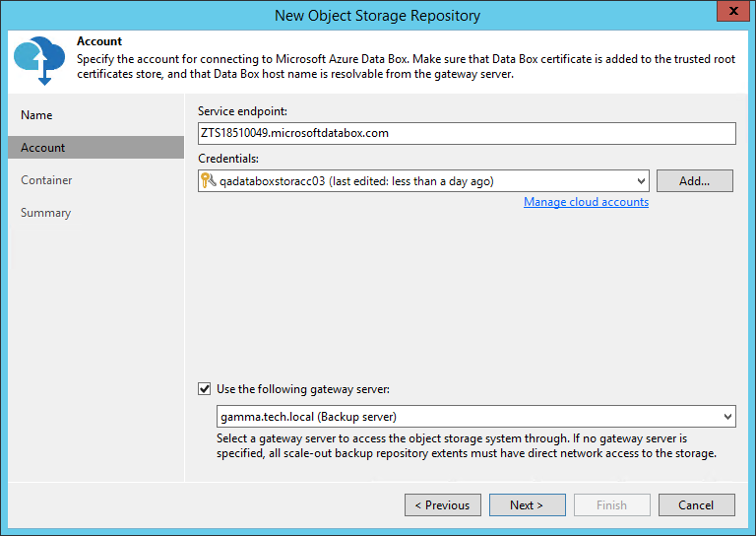The width and height of the screenshot is (756, 536).
Task: Select the Account step in sidebar
Action: [x=43, y=148]
